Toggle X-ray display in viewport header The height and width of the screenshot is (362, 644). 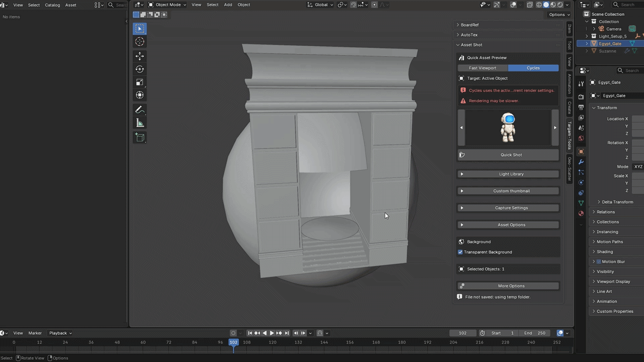tap(530, 5)
